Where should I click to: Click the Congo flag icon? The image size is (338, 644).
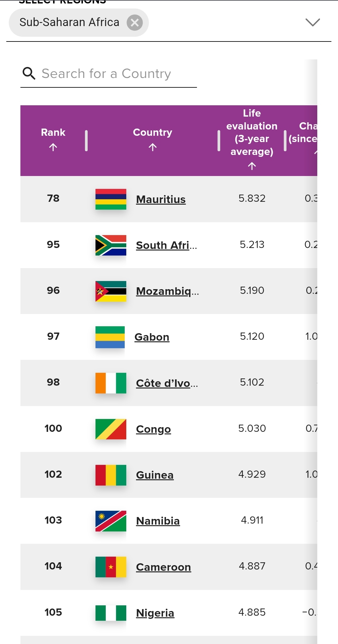tap(111, 429)
